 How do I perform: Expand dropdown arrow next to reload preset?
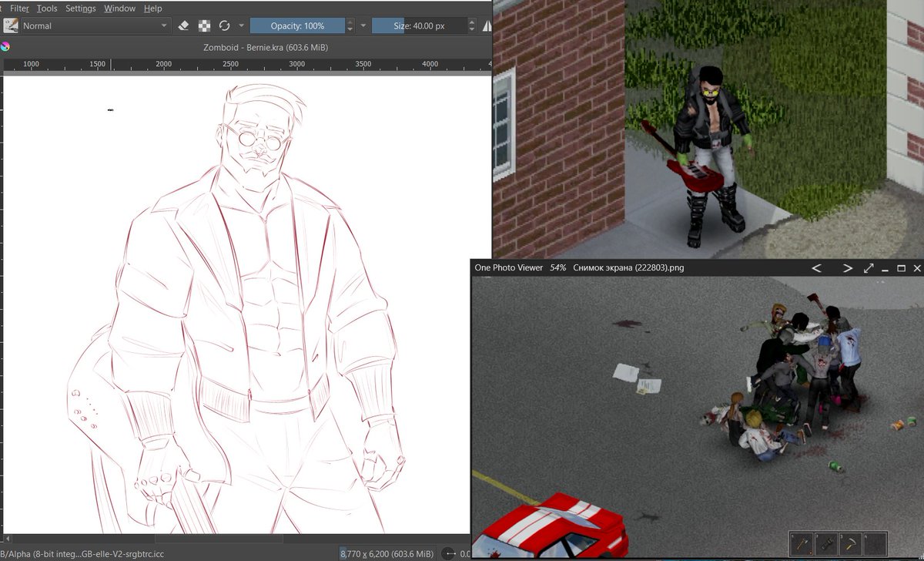tap(241, 25)
